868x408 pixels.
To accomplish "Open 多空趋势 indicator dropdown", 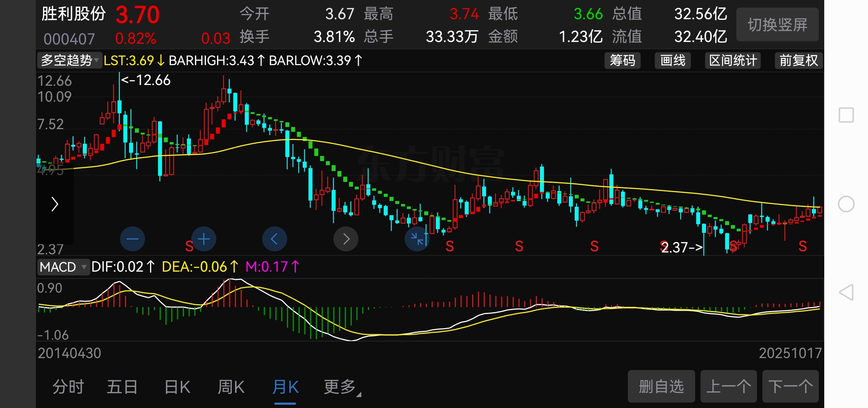I will click(x=69, y=60).
